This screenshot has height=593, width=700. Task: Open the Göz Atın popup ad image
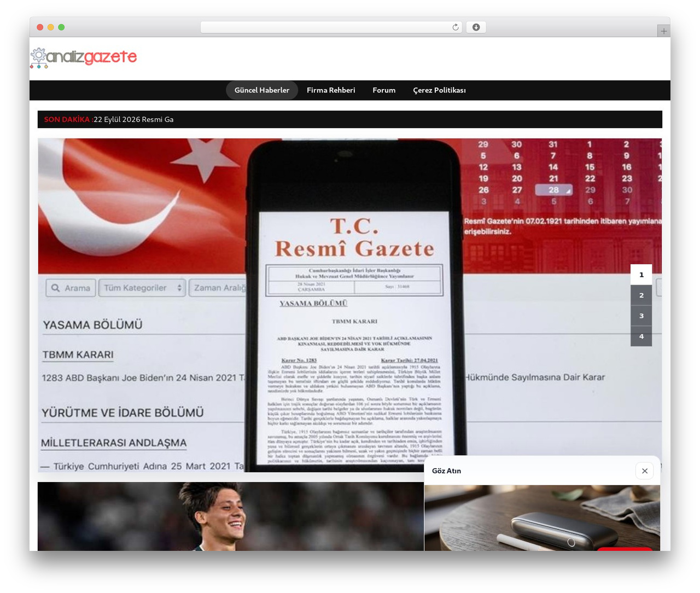click(542, 518)
